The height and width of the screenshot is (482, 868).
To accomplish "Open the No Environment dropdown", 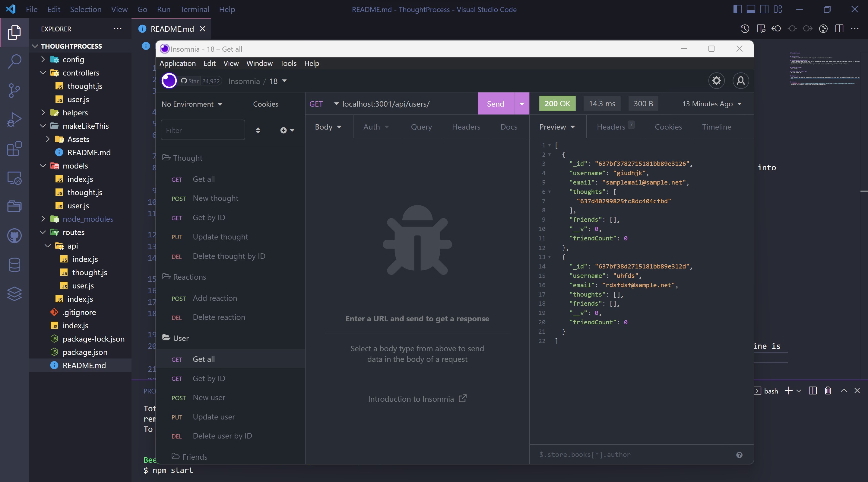I will 192,104.
